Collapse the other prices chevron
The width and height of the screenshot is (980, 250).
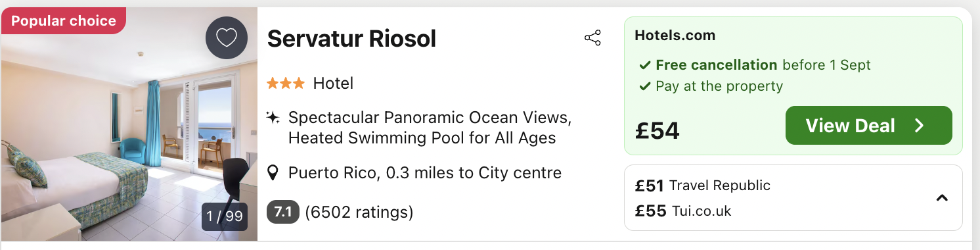[942, 197]
